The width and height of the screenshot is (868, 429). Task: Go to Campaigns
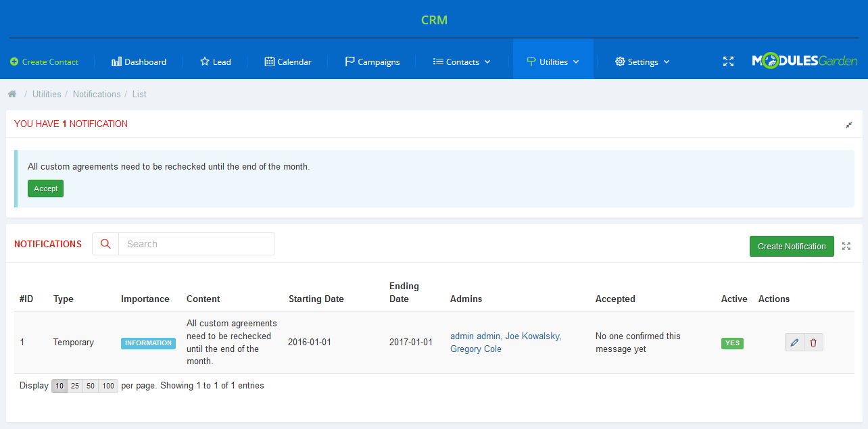tap(372, 61)
